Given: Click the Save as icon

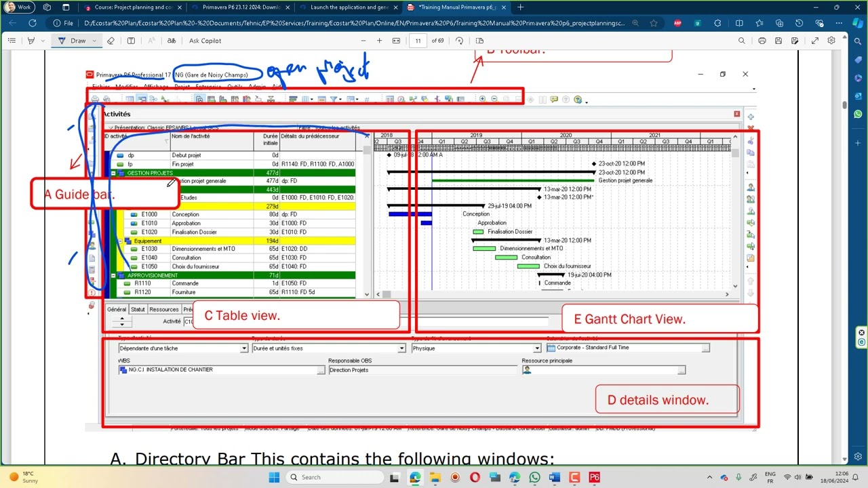Looking at the screenshot, I should tap(795, 41).
